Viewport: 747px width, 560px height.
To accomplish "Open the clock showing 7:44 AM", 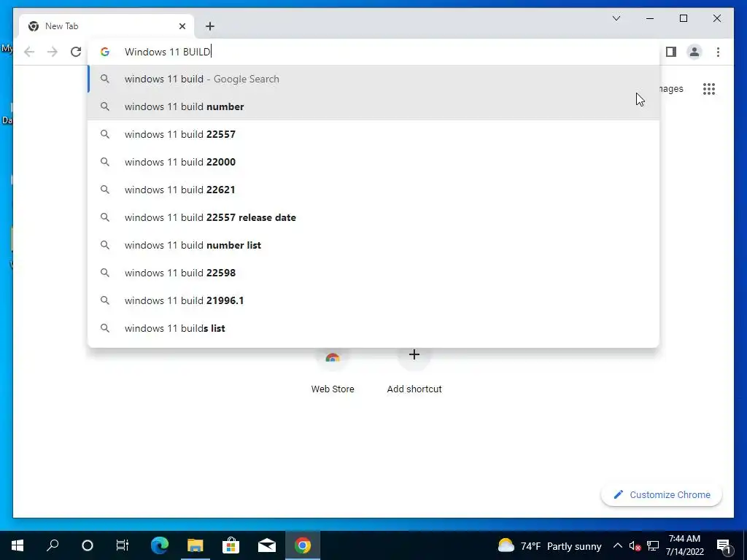I will 684,545.
